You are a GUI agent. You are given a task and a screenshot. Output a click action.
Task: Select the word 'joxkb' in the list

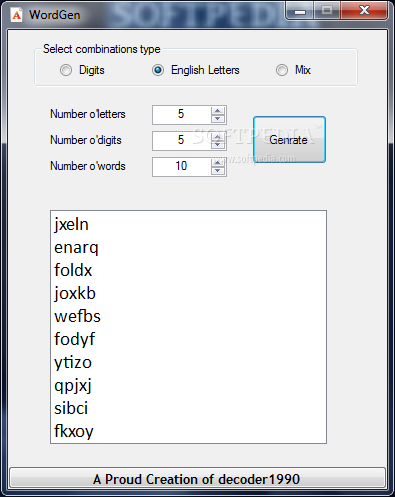[x=75, y=293]
